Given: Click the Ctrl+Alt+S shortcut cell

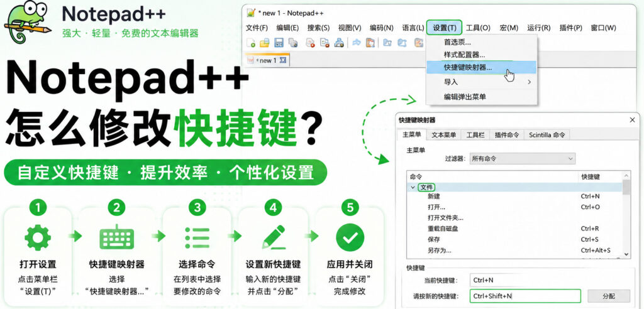Looking at the screenshot, I should point(596,250).
